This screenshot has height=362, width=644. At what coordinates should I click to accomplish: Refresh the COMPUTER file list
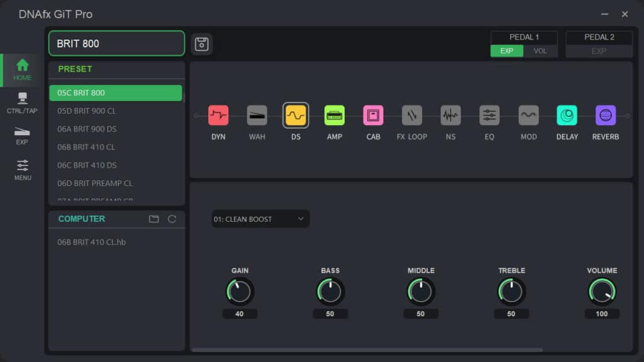pos(172,219)
